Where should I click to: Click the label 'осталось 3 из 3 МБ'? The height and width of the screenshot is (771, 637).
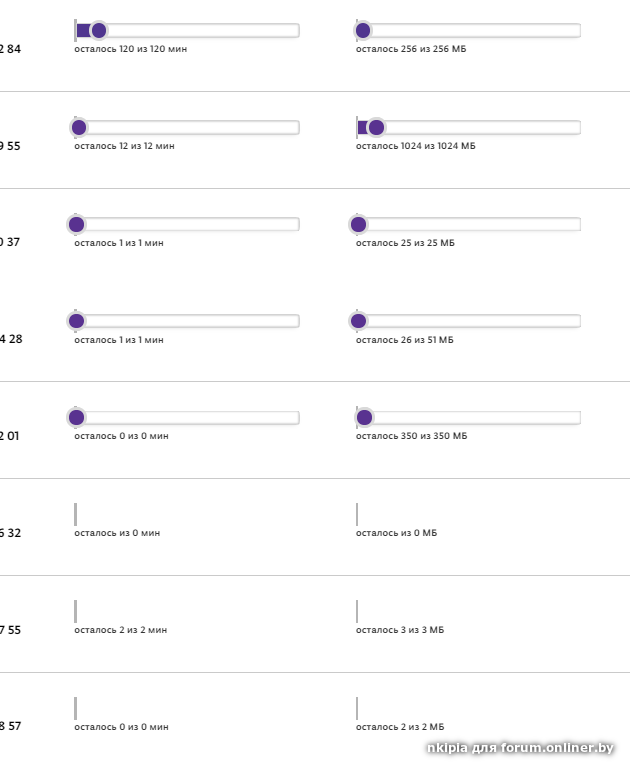[x=400, y=630]
